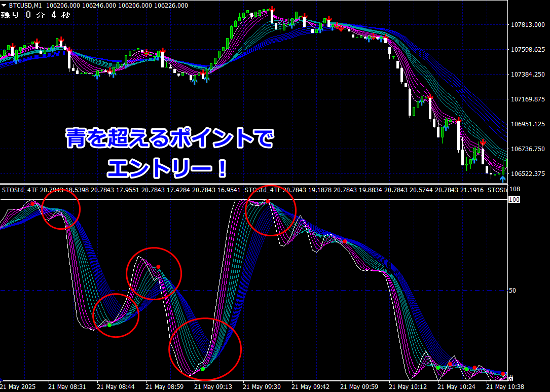Click the blue up arrow at the lowest price candle
This screenshot has width=550, height=392.
click(503, 179)
